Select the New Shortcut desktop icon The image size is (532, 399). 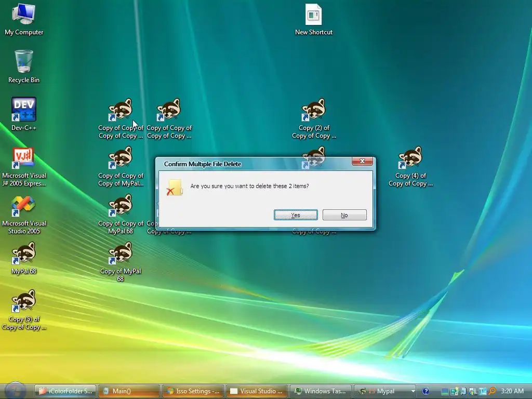313,19
